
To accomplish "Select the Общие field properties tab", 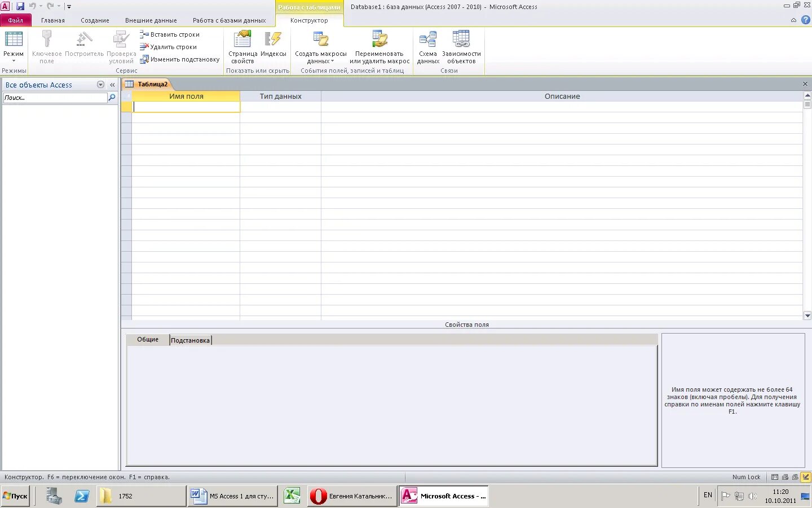I will point(148,339).
